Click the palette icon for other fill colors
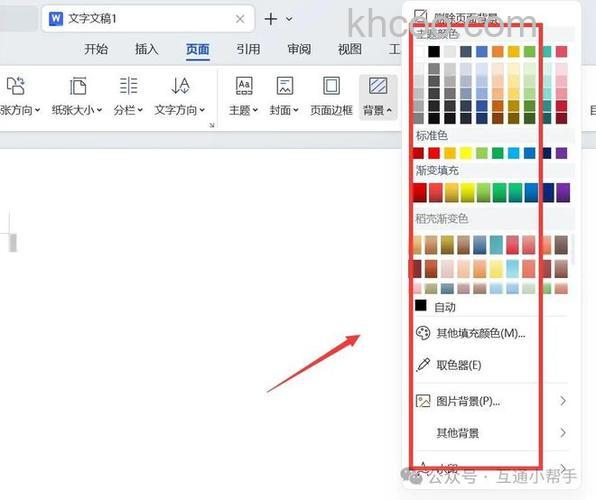Image resolution: width=596 pixels, height=500 pixels. coord(423,333)
